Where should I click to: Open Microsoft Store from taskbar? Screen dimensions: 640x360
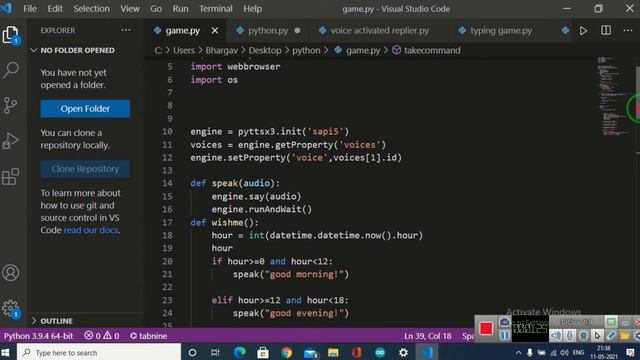pyautogui.click(x=263, y=352)
